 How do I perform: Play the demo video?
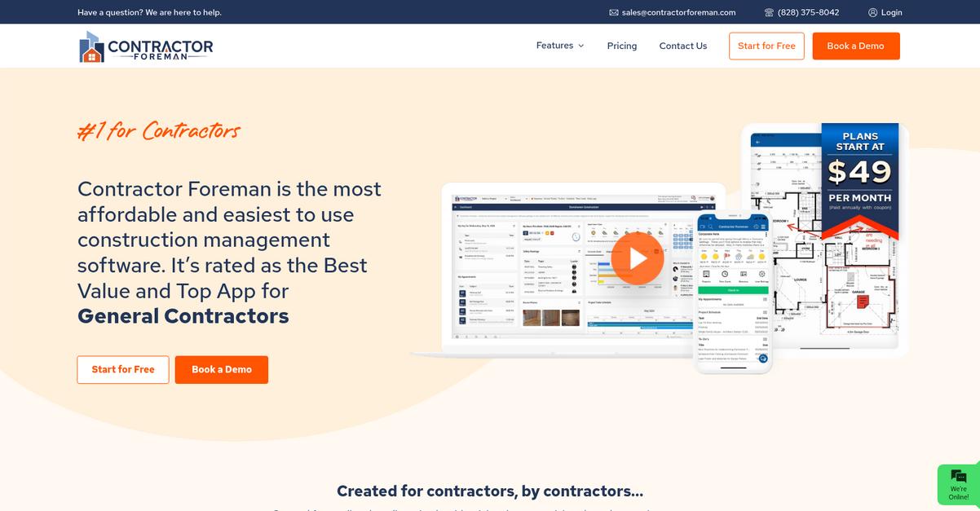point(637,258)
